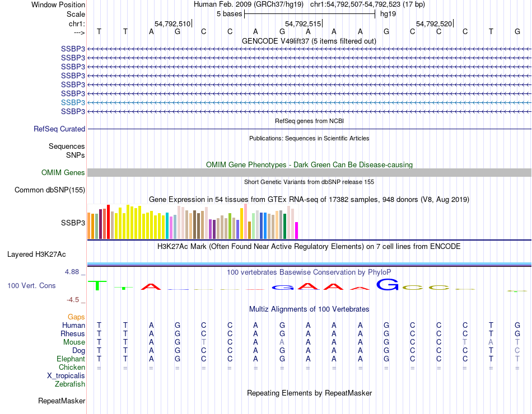532x414 pixels.
Task: Click the dark green bar in GTEx chart
Action: [284, 227]
